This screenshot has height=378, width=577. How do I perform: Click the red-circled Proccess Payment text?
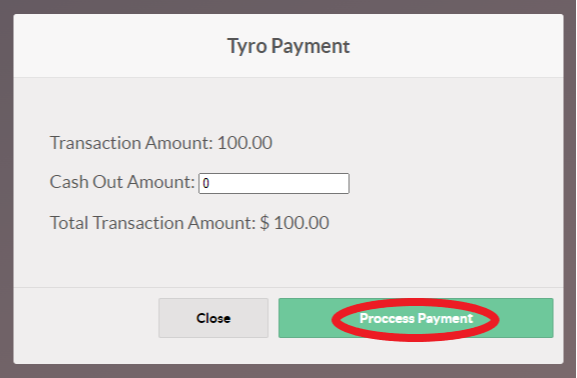pos(416,318)
